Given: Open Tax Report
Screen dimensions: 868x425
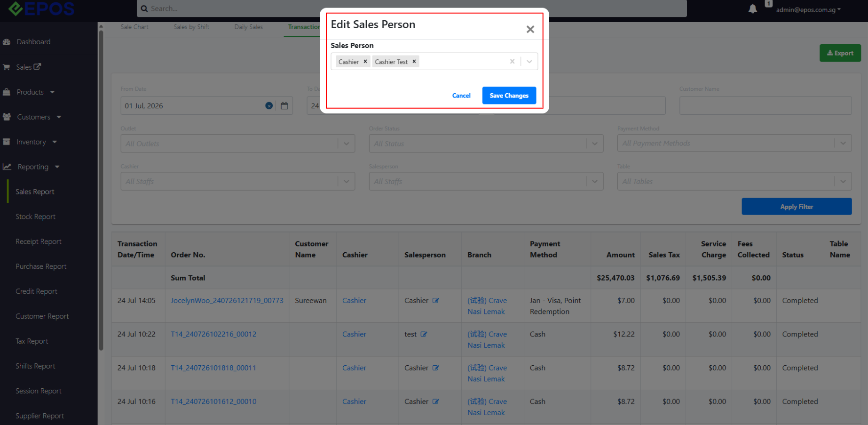Looking at the screenshot, I should pyautogui.click(x=32, y=341).
